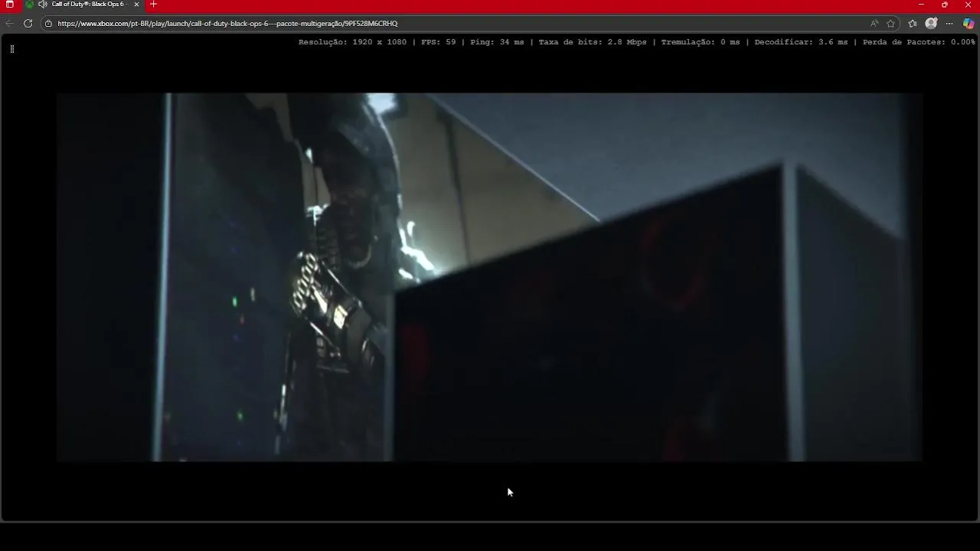Minimize the browser window
980x551 pixels.
(921, 5)
